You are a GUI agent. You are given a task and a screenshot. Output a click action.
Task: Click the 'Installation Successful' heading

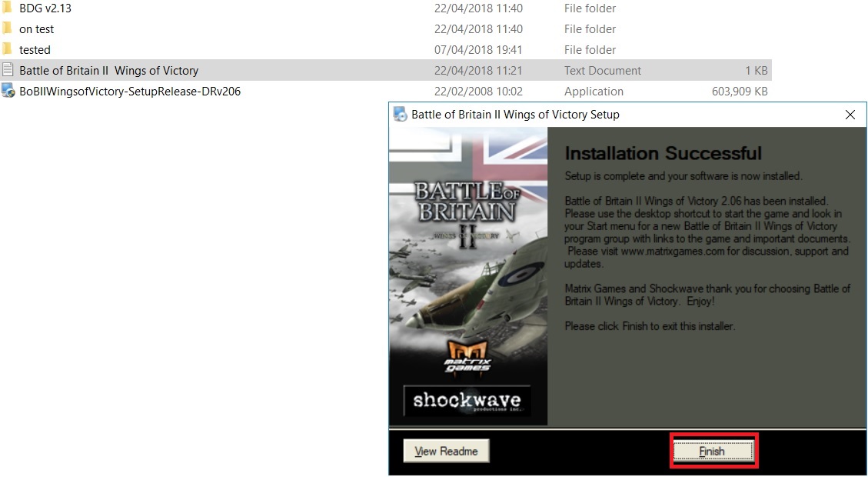[x=663, y=153]
